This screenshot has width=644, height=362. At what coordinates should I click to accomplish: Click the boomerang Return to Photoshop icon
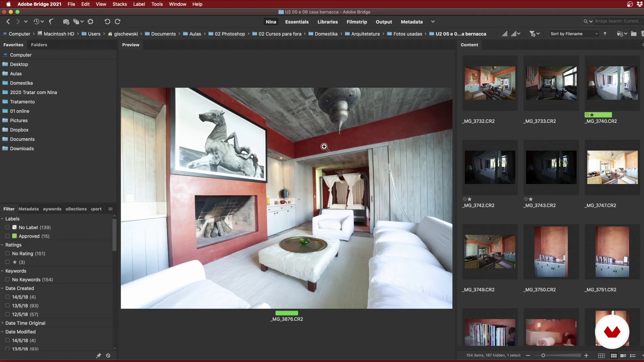click(x=51, y=21)
